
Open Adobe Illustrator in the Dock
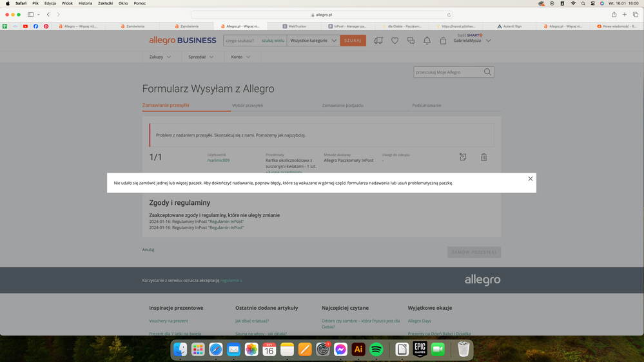coord(358,349)
